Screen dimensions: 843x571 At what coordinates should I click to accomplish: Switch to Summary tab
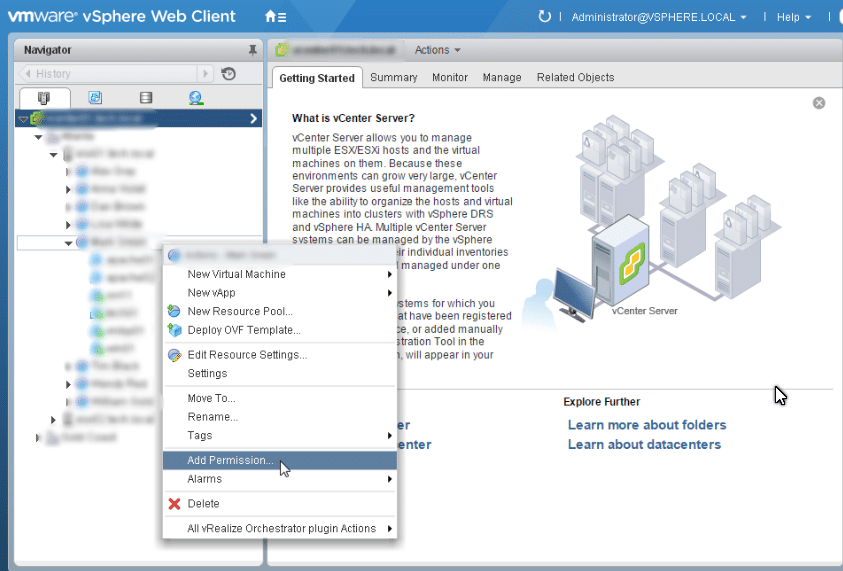tap(394, 77)
